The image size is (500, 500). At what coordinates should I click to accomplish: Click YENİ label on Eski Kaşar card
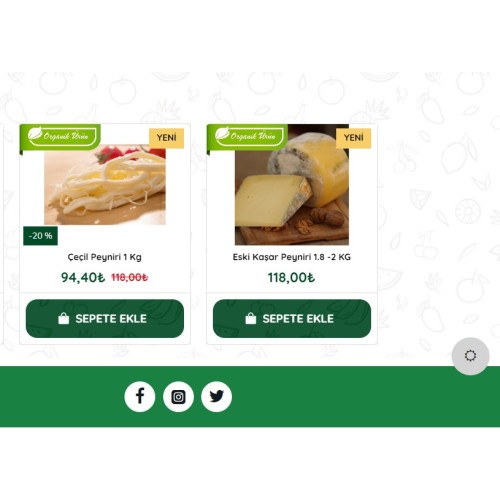(x=354, y=138)
